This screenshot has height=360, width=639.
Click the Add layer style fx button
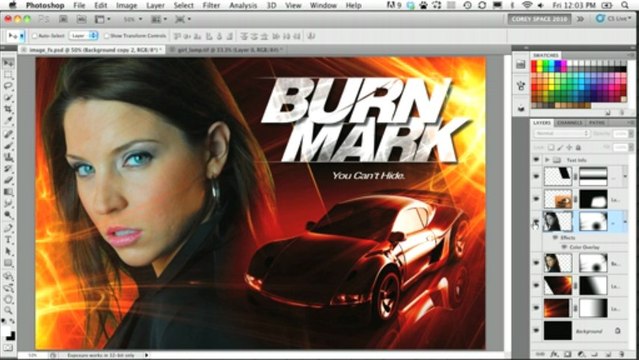tap(554, 354)
